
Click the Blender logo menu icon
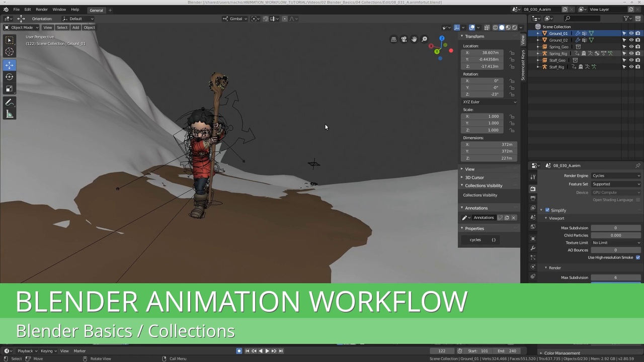[x=6, y=10]
